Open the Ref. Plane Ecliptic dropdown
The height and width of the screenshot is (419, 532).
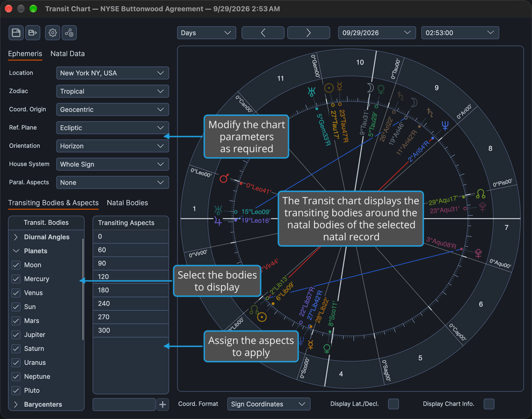[x=113, y=128]
